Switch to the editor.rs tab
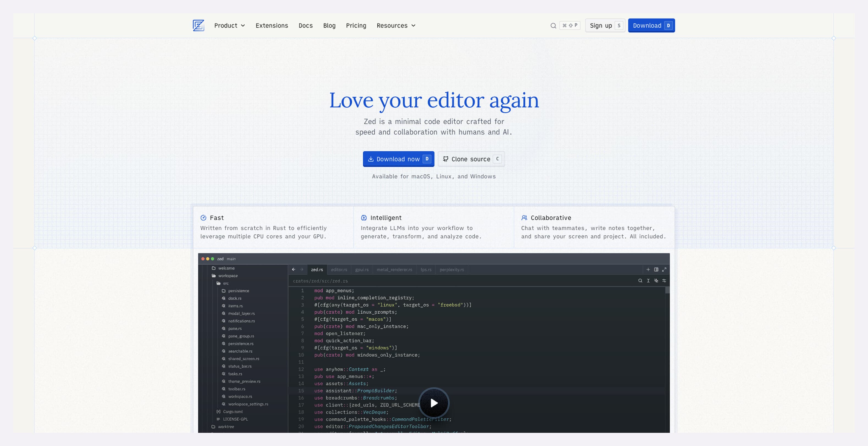 tap(339, 270)
